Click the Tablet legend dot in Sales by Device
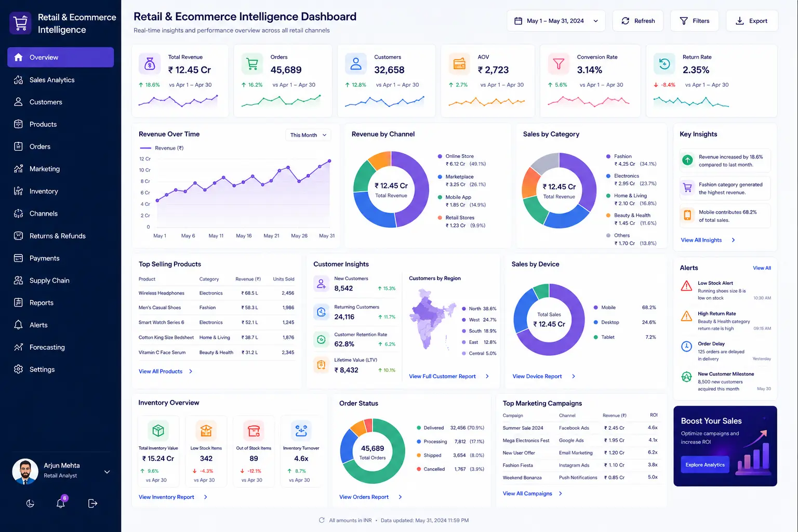The image size is (798, 532). click(596, 337)
